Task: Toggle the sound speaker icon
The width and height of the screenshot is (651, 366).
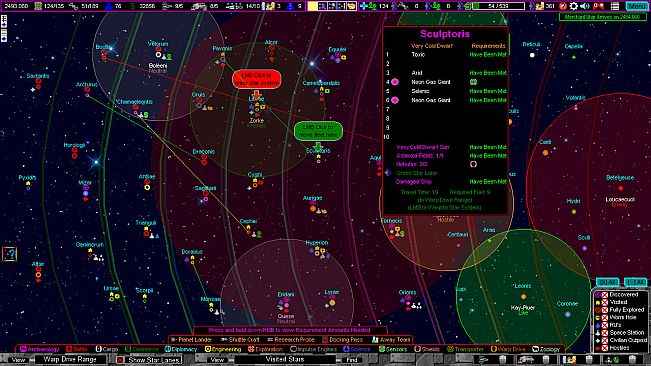Action: point(585,6)
